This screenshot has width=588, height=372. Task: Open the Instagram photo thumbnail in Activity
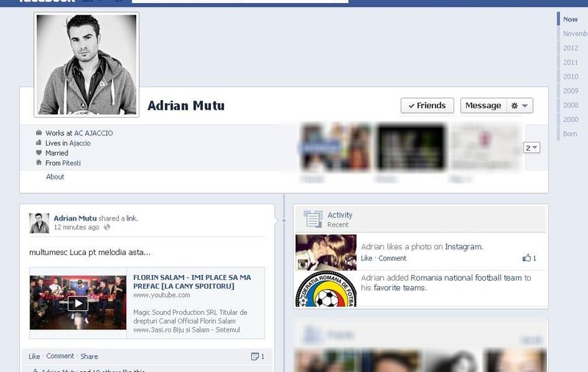326,252
